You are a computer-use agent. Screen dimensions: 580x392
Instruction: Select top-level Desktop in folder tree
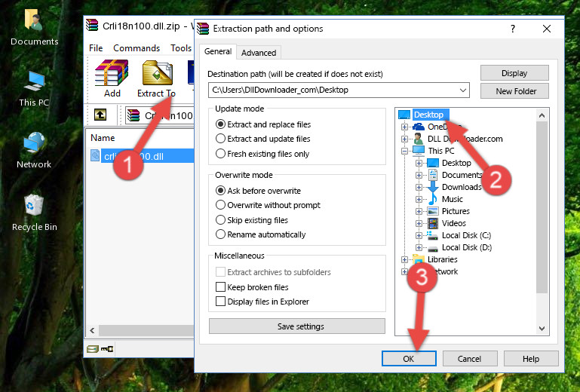click(x=424, y=115)
